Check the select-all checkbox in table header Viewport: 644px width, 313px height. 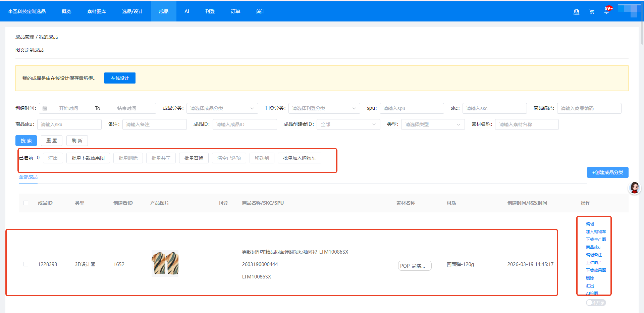click(x=26, y=203)
